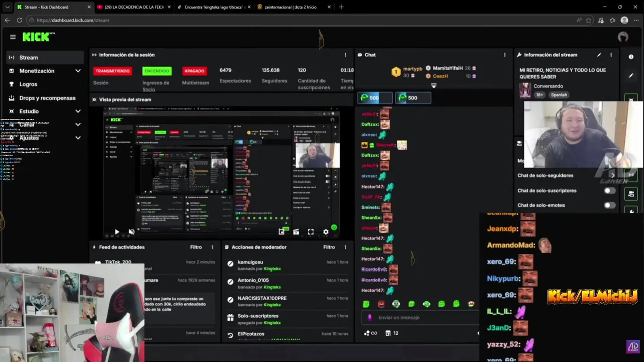Open the Filtro dropdown in Feed de actividades

coord(196,247)
